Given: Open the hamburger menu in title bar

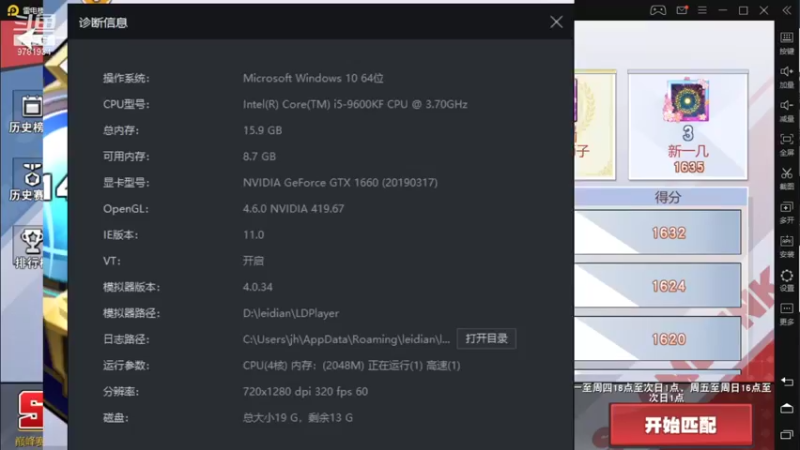Looking at the screenshot, I should pos(702,10).
